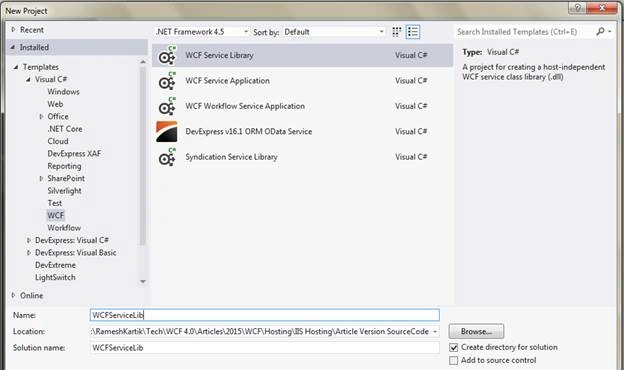This screenshot has width=624, height=370.
Task: Switch to medium icons list view
Action: pyautogui.click(x=413, y=32)
